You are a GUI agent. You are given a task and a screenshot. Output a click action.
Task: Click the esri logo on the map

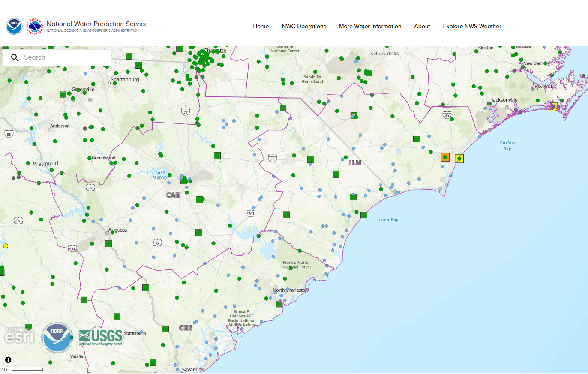pyautogui.click(x=19, y=336)
